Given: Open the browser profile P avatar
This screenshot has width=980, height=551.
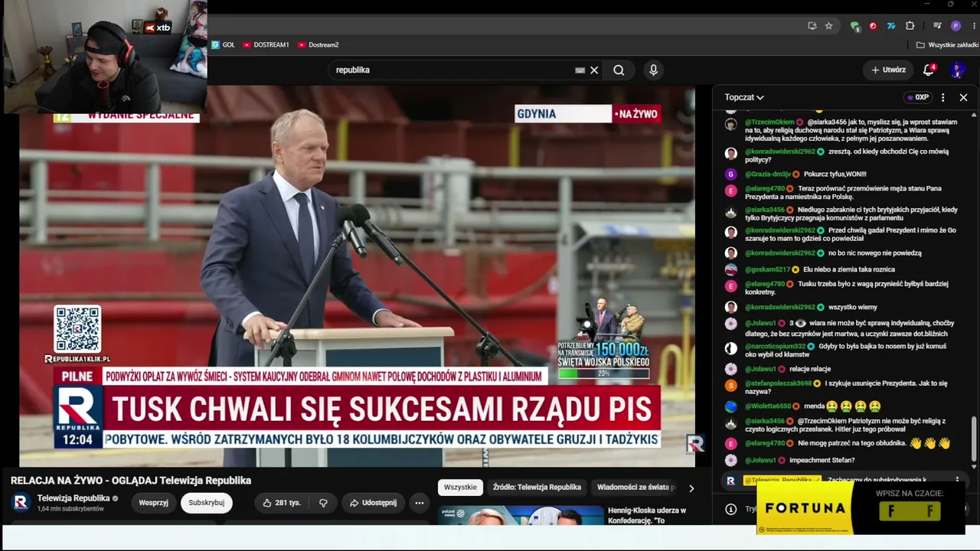Looking at the screenshot, I should pos(955,26).
